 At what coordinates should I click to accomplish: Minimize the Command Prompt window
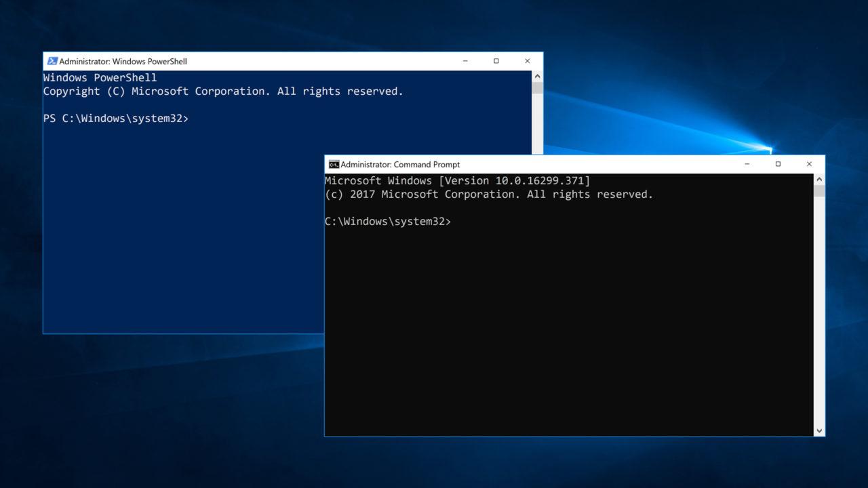point(747,164)
